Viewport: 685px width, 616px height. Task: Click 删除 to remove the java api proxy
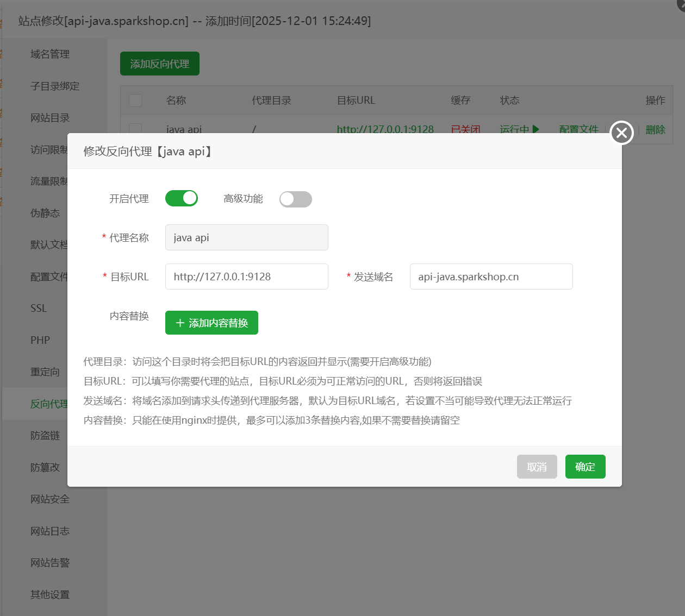tap(655, 130)
